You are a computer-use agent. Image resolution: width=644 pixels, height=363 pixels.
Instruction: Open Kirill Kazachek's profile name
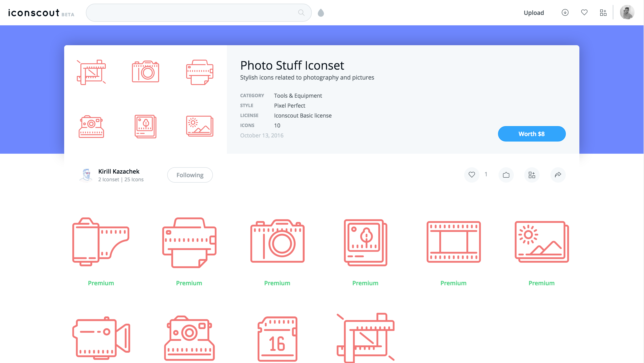(119, 171)
